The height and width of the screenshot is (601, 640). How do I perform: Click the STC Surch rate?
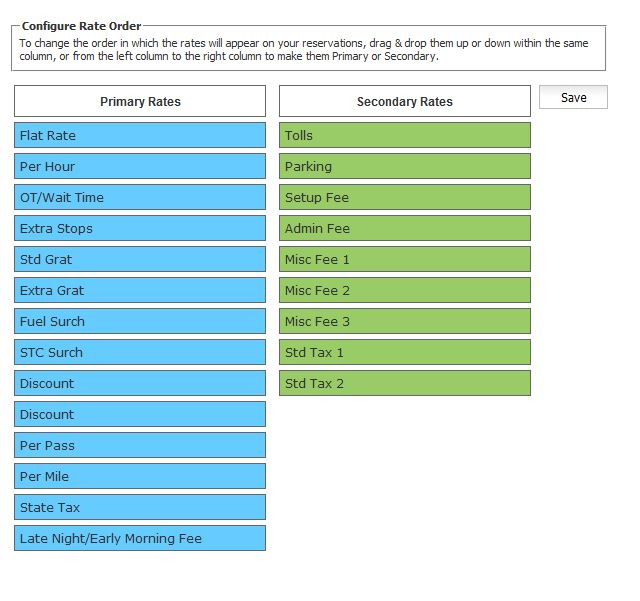(x=140, y=352)
